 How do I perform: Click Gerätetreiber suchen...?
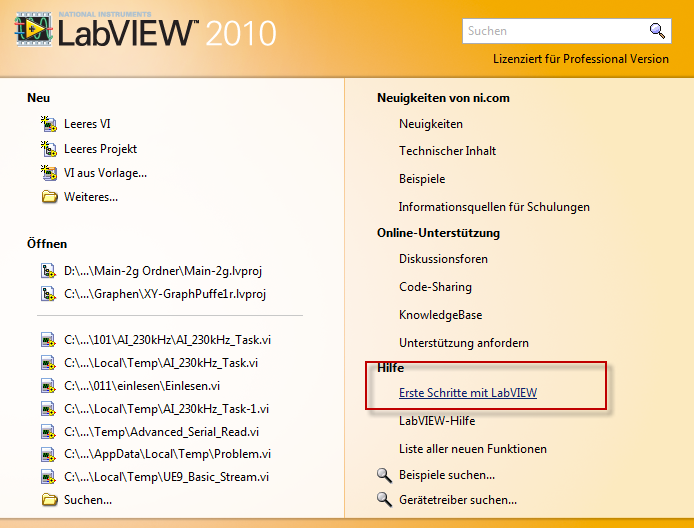coord(458,500)
